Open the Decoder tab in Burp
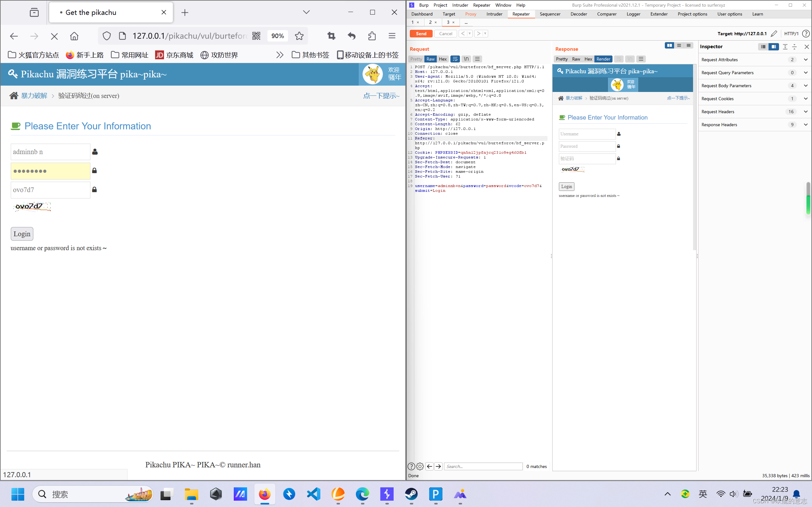Screen dimensions: 812x507 coord(579,14)
